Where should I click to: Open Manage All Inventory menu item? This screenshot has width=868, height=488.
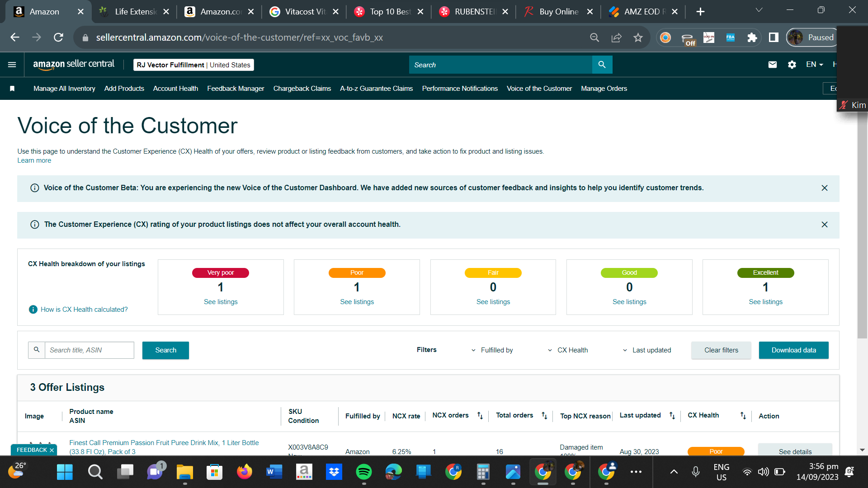64,89
